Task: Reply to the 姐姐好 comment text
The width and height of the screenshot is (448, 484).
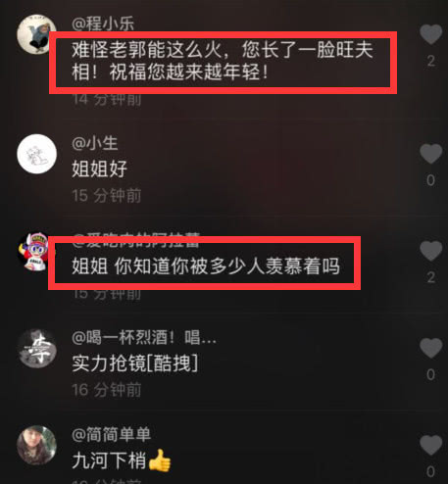Action: click(99, 169)
